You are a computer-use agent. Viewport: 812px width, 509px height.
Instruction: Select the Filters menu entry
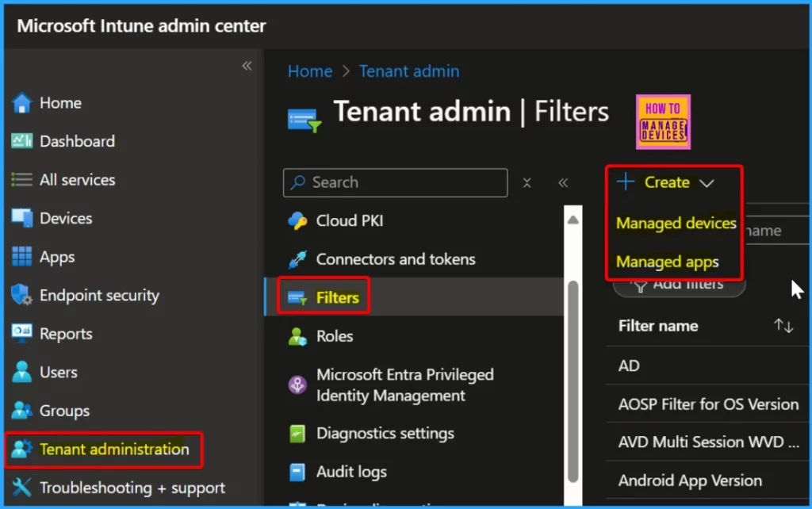[x=337, y=298]
